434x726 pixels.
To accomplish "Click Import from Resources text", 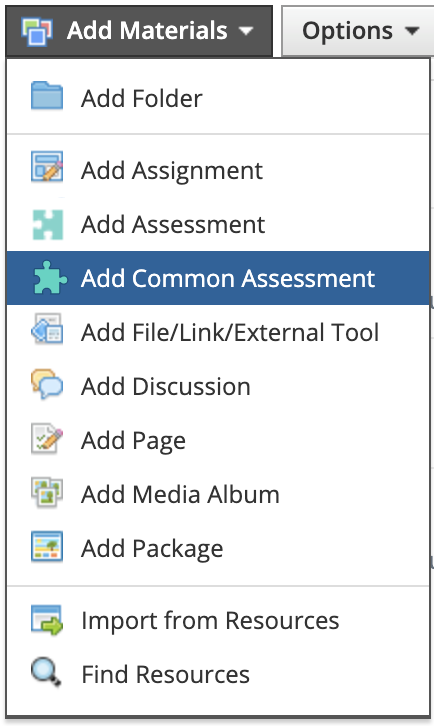I will point(210,620).
